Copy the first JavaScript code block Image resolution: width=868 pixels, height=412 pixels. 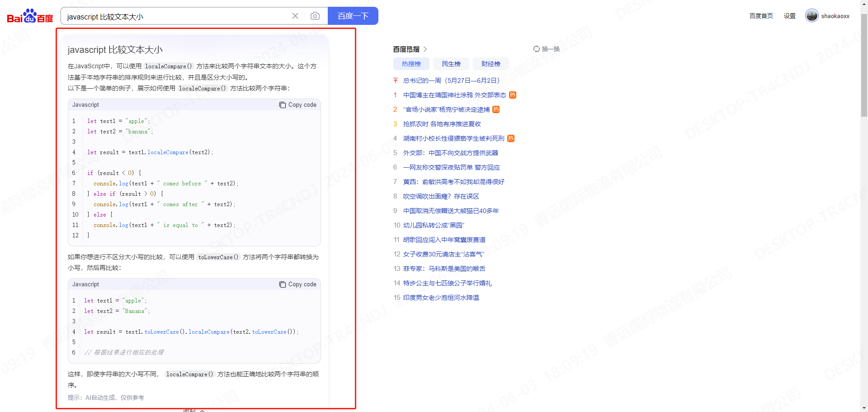[x=298, y=105]
